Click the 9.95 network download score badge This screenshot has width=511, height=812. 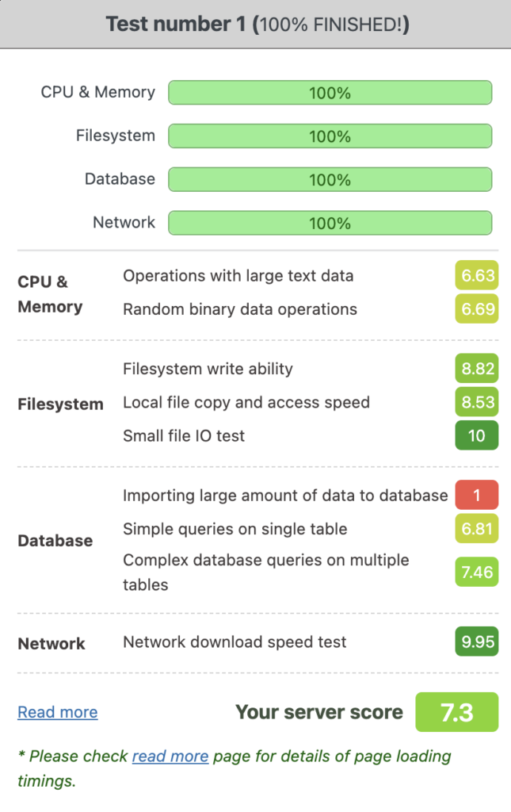476,642
